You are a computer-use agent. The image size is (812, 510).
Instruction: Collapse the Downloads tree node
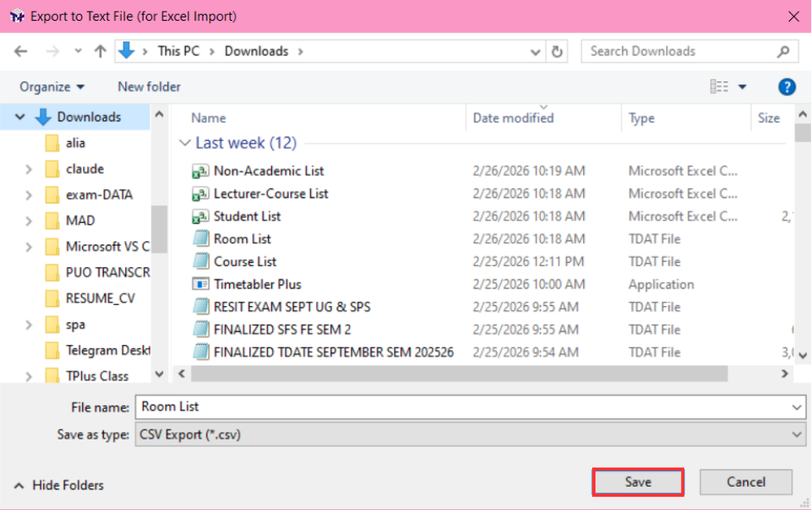(x=20, y=117)
